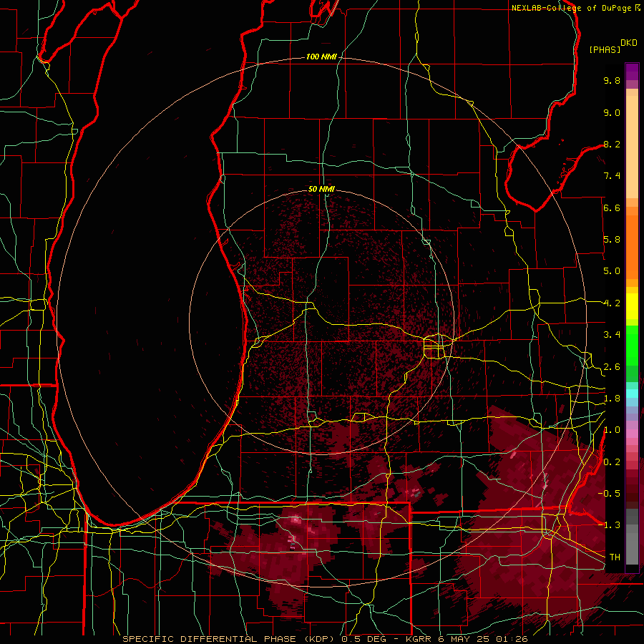Click the 8.2 value on the scale
Viewport: 644px width, 644px height.
click(612, 144)
